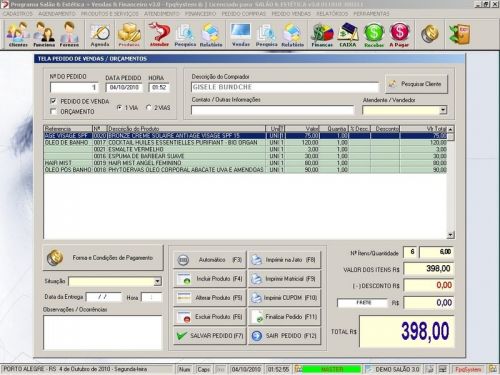Open the Finanças toolbar icon
Viewport: 500px width, 375px height.
coord(322,34)
